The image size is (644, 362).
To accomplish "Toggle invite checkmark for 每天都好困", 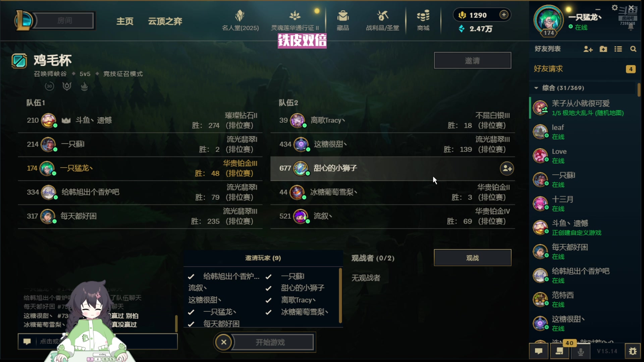I will [x=191, y=324].
